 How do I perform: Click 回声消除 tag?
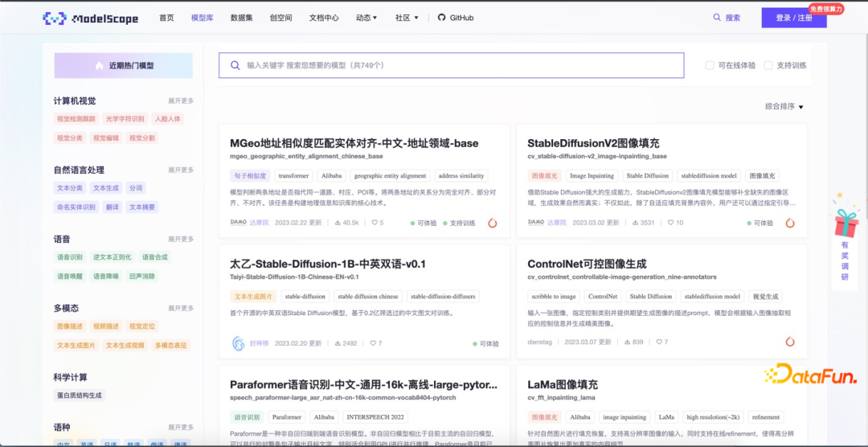coord(142,276)
